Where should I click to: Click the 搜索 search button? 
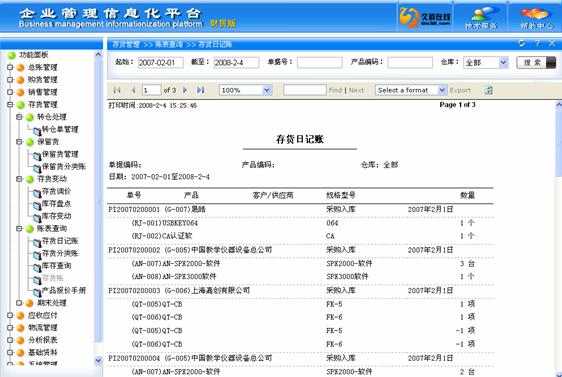(536, 62)
